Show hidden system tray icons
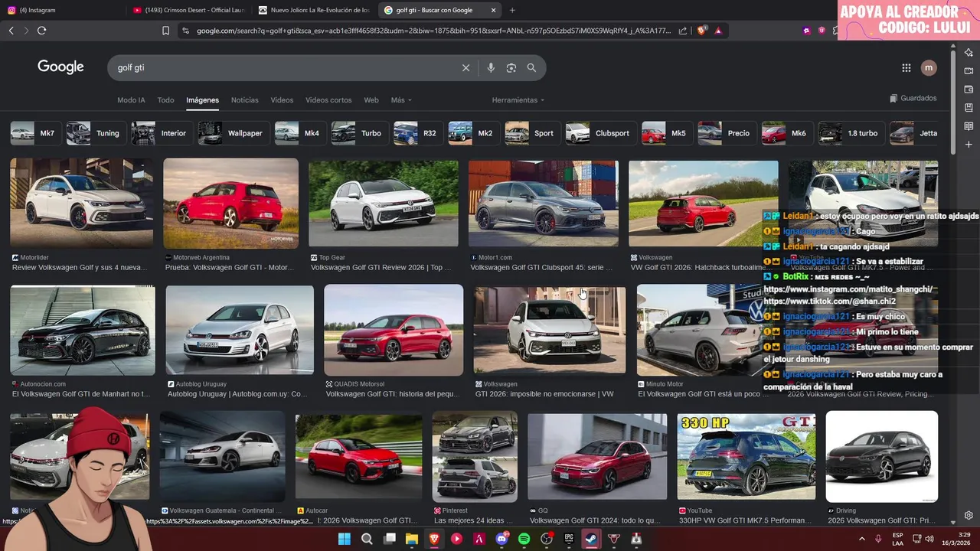Image resolution: width=980 pixels, height=551 pixels. 861,539
